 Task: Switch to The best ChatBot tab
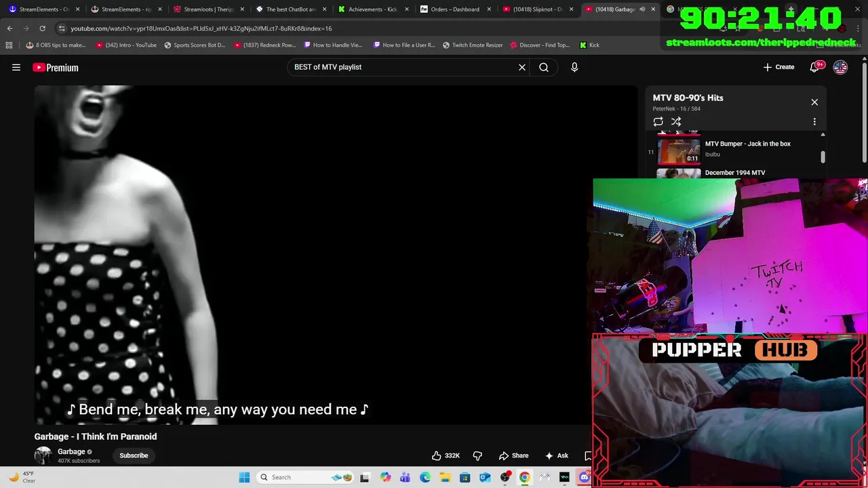pyautogui.click(x=291, y=9)
